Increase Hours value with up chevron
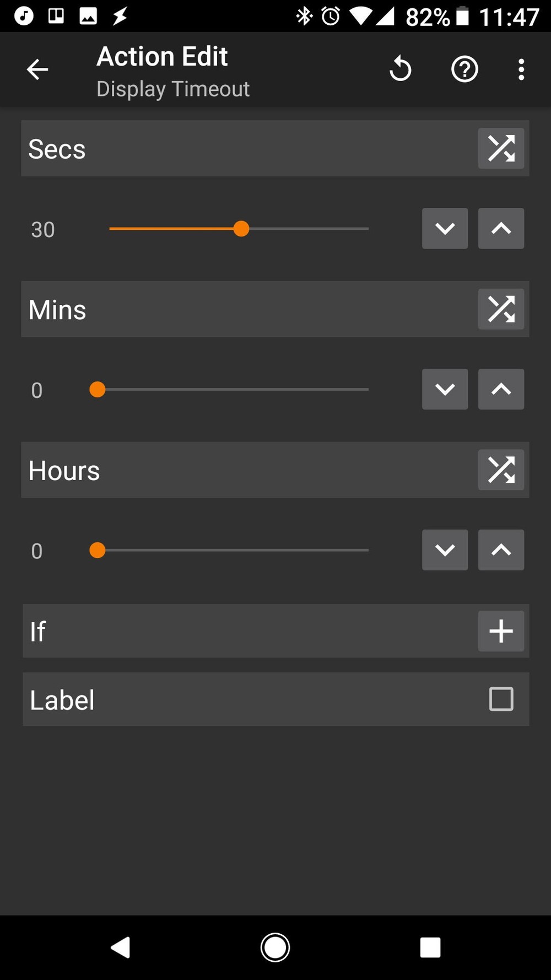 click(501, 550)
